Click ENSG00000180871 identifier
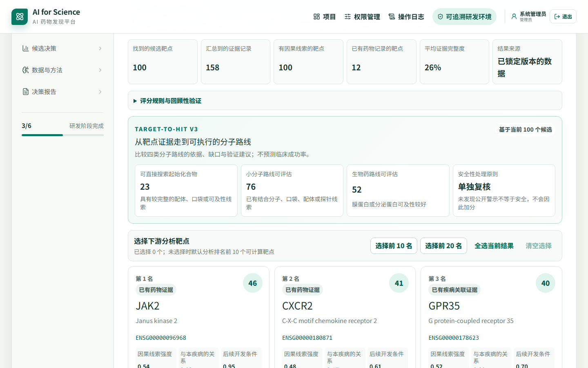This screenshot has height=368, width=588. pos(307,338)
